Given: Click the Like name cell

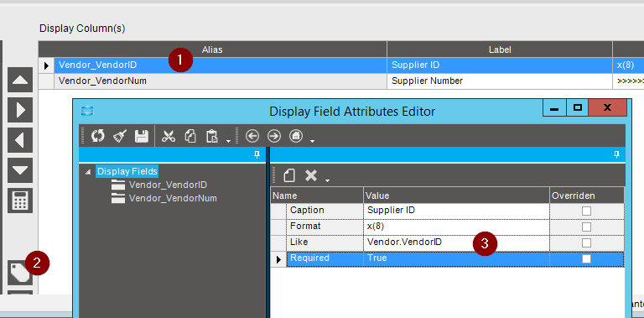Looking at the screenshot, I should coord(325,242).
